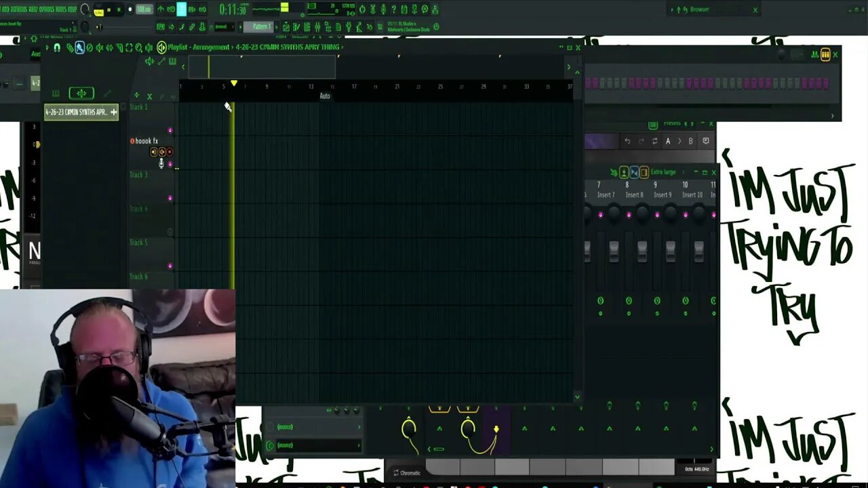This screenshot has height=488, width=868.
Task: Toggle Track 1 mute switch dot
Action: [x=170, y=130]
